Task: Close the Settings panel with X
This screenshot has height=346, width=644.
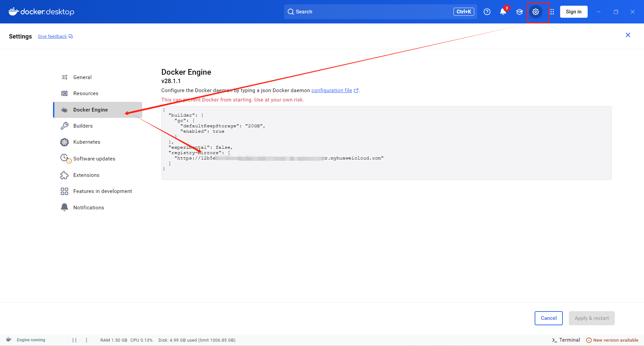Action: (628, 35)
